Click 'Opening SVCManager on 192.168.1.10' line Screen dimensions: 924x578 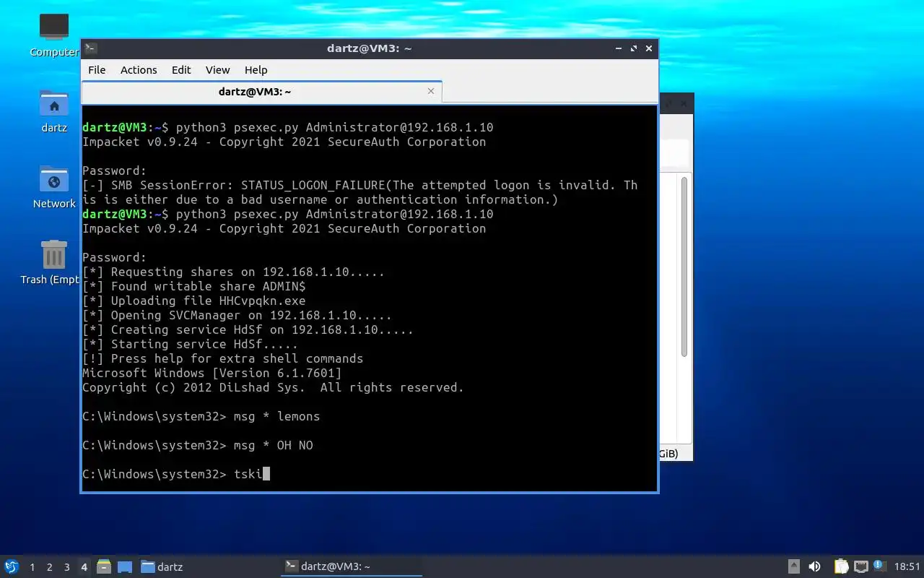tap(237, 316)
